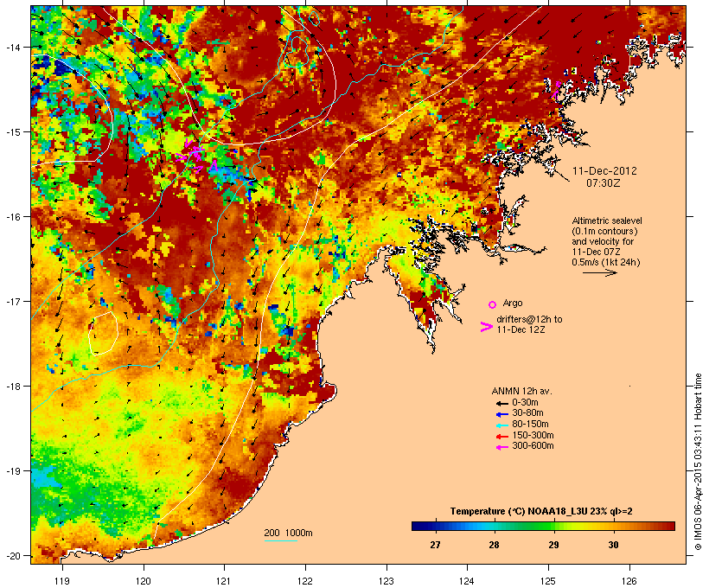
Task: Click the 'ANMN 12h av.' legend heading
Action: click(521, 391)
